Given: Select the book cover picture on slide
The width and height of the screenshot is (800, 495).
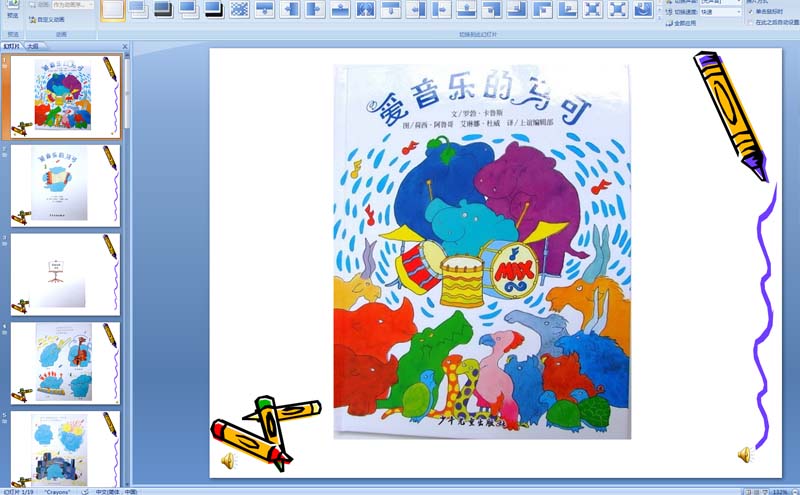Looking at the screenshot, I should [482, 252].
